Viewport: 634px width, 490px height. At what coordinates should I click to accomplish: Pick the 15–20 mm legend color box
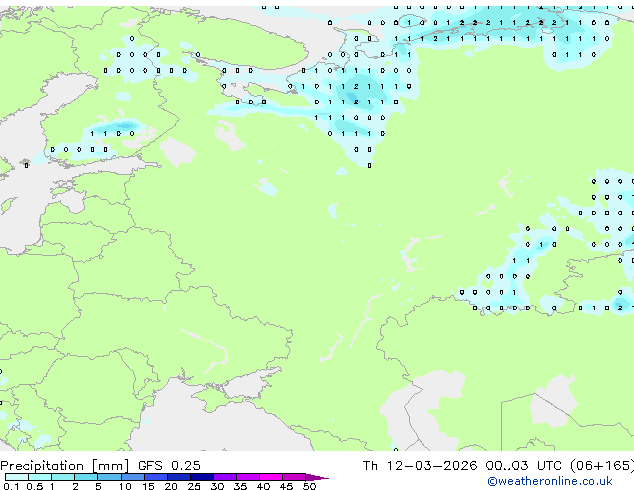coord(155,477)
